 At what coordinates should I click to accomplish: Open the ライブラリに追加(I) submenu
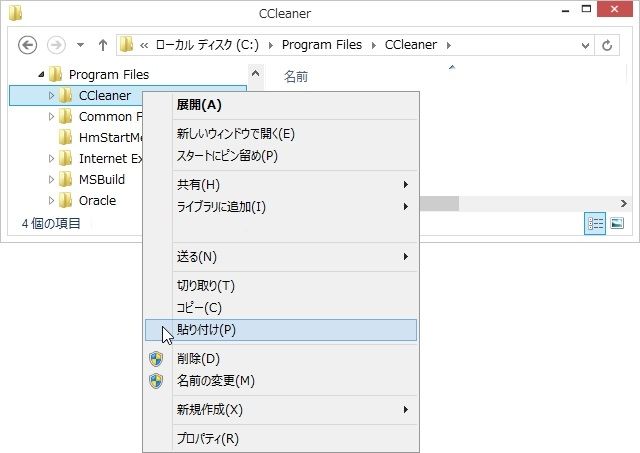tap(281, 207)
